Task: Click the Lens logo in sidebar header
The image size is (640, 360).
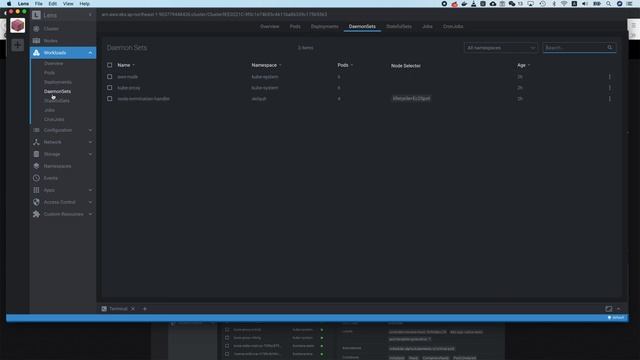Action: [x=36, y=15]
